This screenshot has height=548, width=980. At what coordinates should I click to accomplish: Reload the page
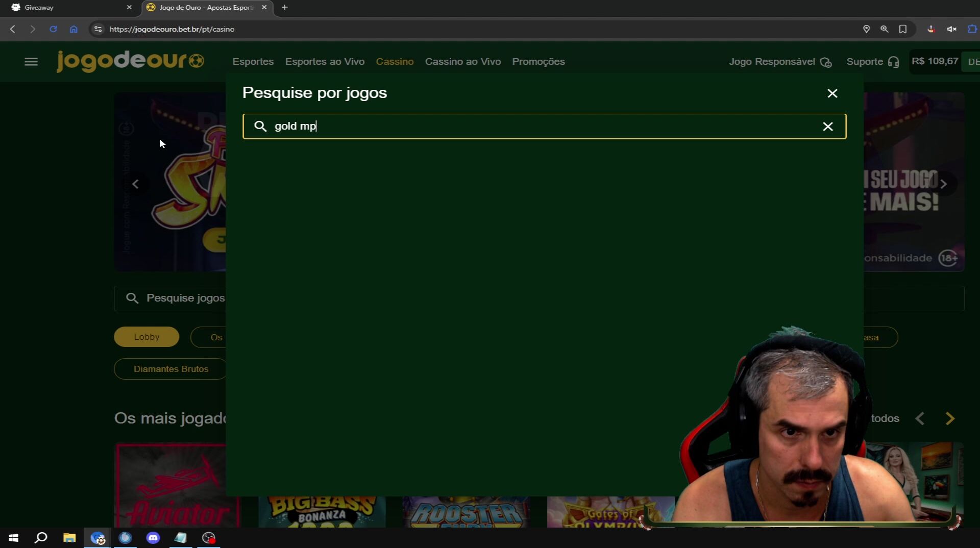click(x=53, y=29)
